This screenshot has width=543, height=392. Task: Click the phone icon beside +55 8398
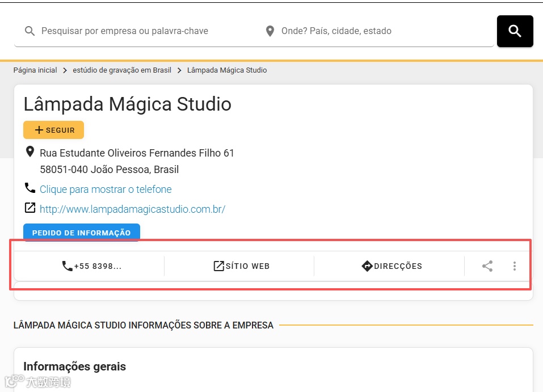click(x=67, y=266)
